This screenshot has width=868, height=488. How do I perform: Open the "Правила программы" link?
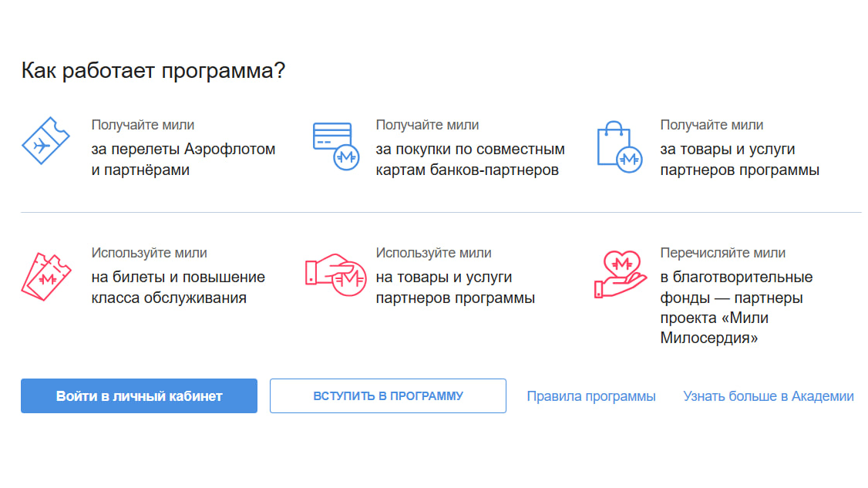pos(591,396)
